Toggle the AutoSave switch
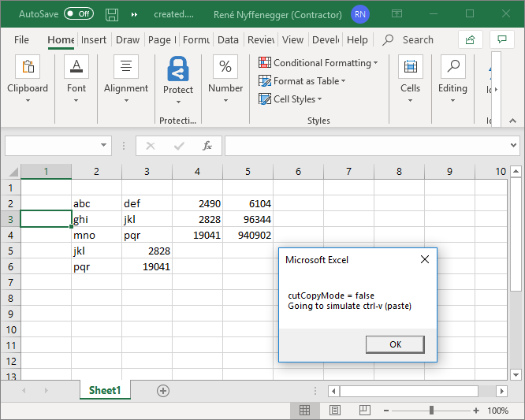This screenshot has height=420, width=525. point(78,14)
